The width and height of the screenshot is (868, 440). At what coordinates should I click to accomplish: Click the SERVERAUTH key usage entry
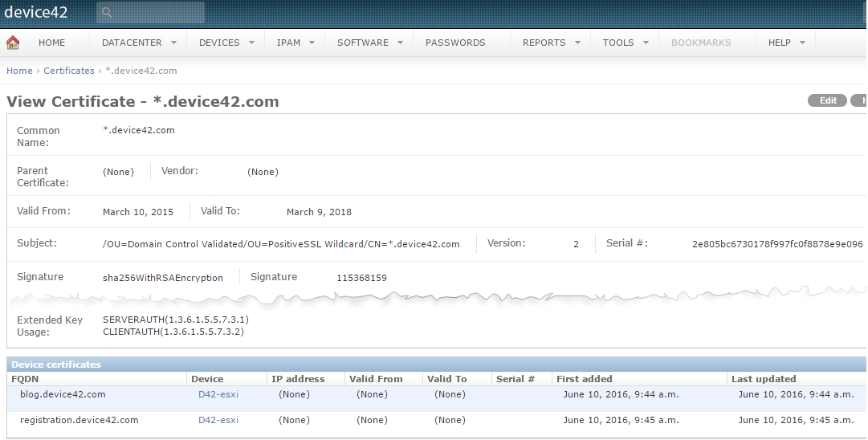[176, 320]
